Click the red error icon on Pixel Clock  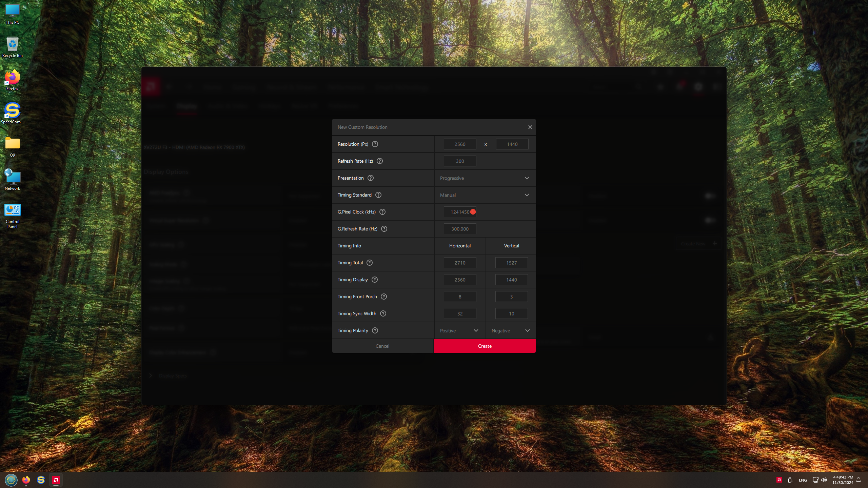tap(473, 212)
